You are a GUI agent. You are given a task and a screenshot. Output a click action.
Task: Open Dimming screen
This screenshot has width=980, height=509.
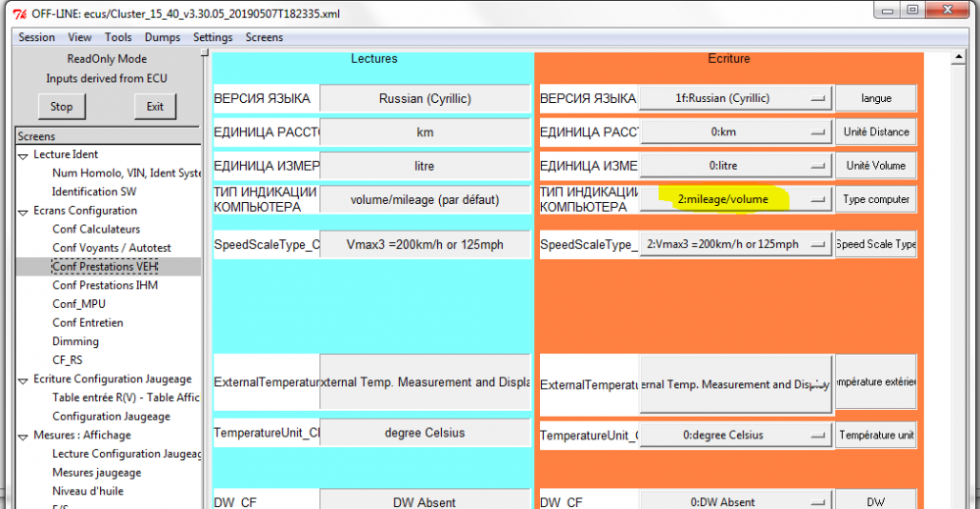75,341
